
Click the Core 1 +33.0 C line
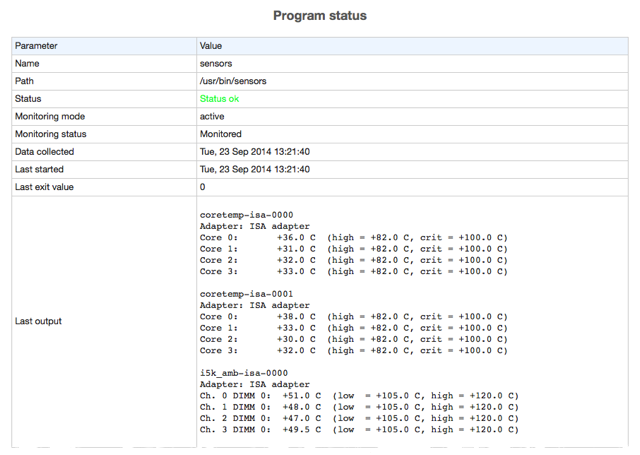point(353,328)
